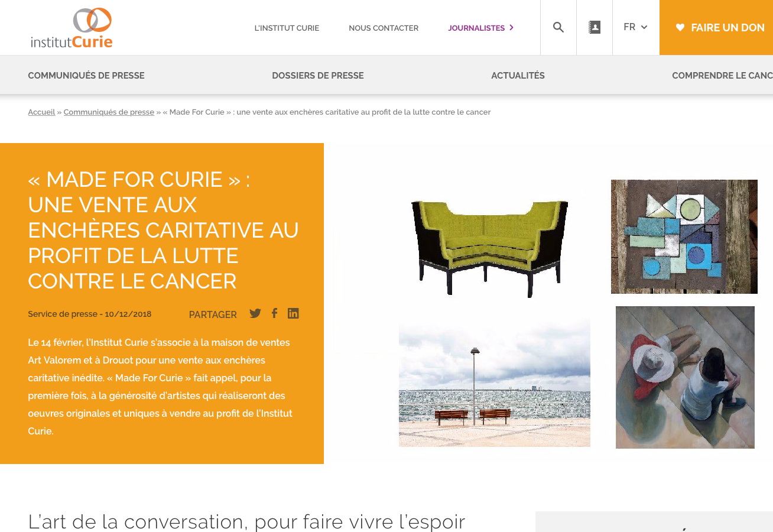Go to the Actualités tab
Screen dimensions: 773x532
tap(518, 76)
